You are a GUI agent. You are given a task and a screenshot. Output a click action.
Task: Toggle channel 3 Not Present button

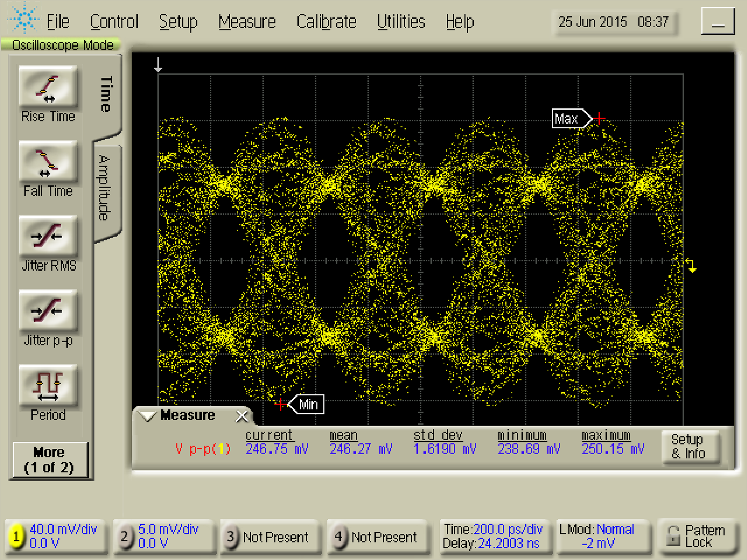tap(231, 537)
